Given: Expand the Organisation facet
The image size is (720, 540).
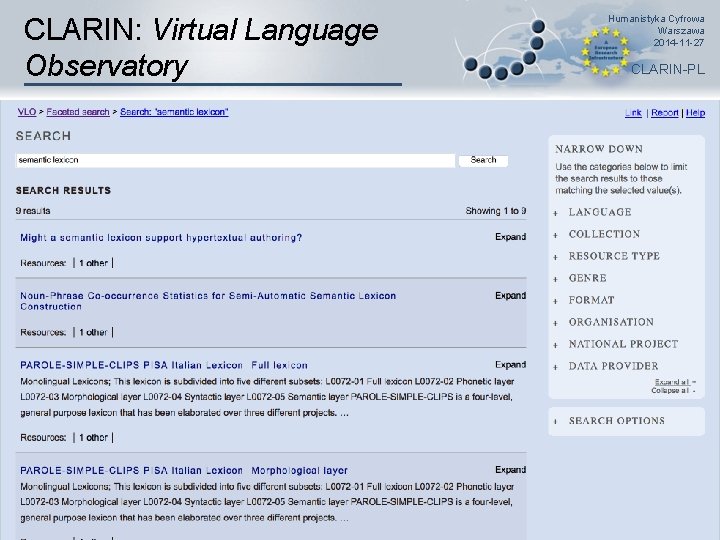Looking at the screenshot, I should (x=611, y=322).
